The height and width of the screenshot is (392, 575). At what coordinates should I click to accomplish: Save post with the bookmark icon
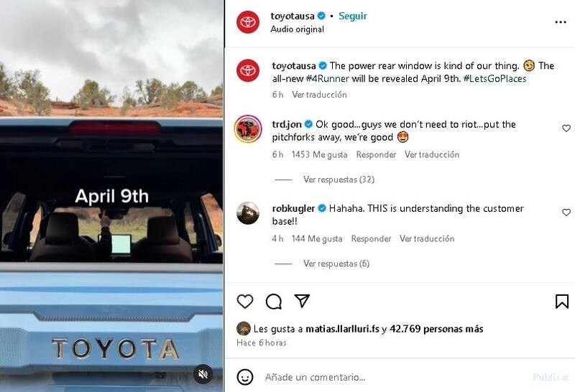pos(562,301)
